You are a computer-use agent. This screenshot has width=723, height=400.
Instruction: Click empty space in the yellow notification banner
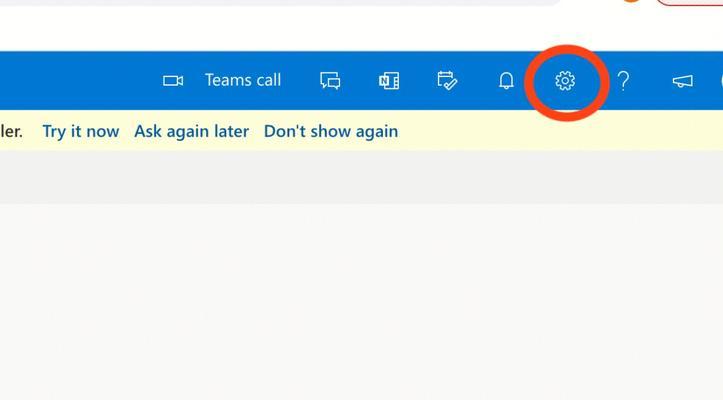click(553, 131)
